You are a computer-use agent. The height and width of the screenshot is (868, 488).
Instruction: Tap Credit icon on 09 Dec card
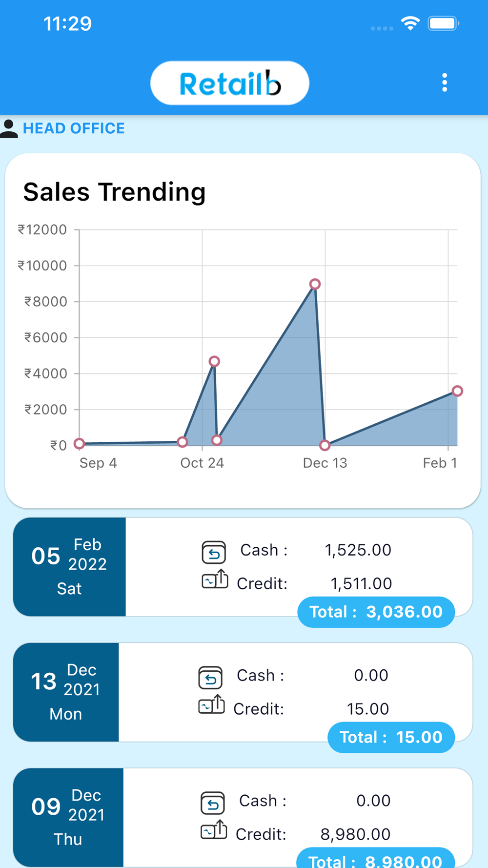tap(214, 830)
